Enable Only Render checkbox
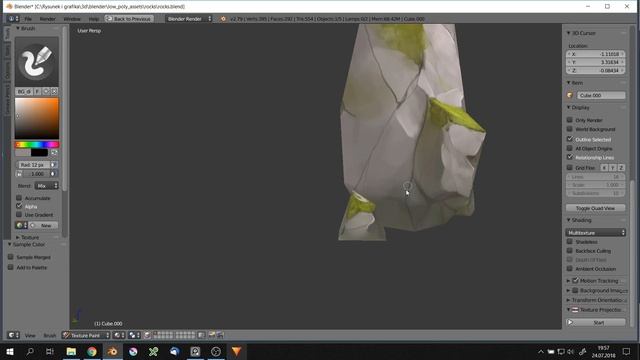 pos(570,120)
